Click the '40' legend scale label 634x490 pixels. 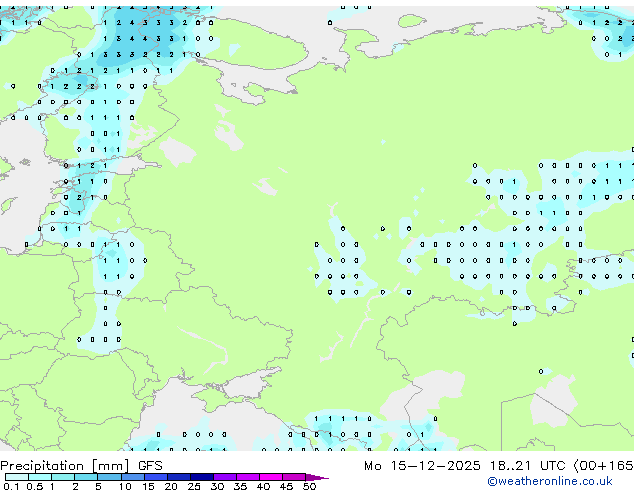point(263,486)
